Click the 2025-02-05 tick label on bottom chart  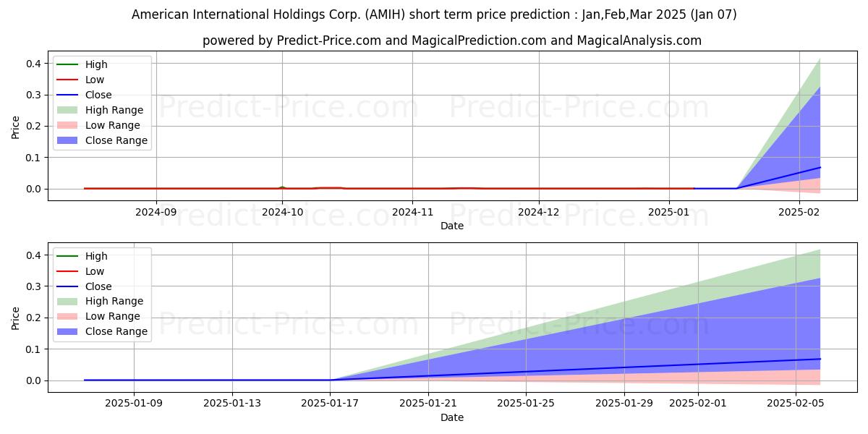[x=796, y=404]
